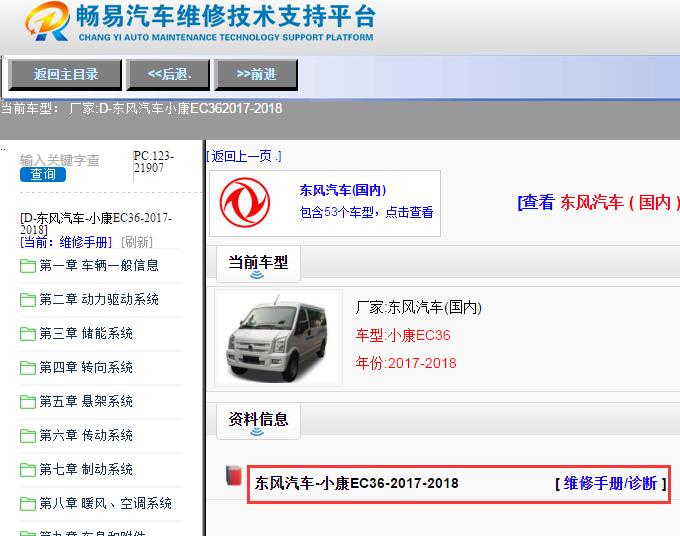Open folder icon for 第六章 传动系统

click(x=28, y=435)
